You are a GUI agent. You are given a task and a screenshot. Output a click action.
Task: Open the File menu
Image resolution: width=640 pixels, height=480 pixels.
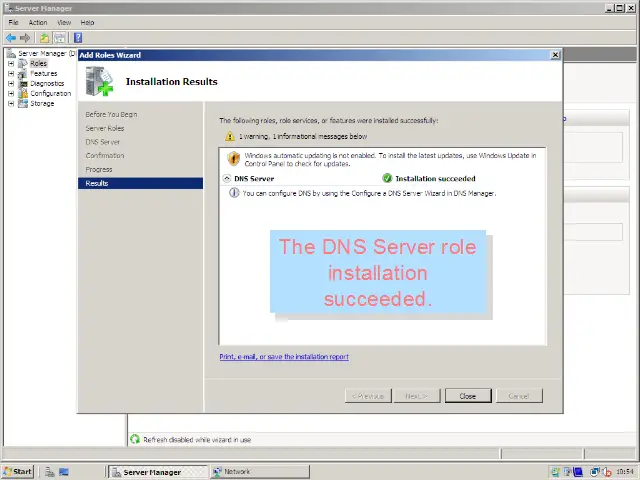coord(13,22)
